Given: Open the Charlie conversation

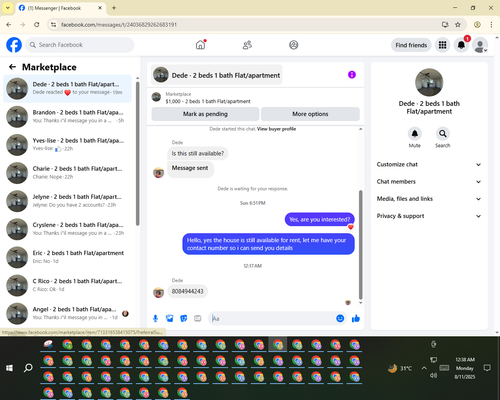Looking at the screenshot, I should click(67, 173).
